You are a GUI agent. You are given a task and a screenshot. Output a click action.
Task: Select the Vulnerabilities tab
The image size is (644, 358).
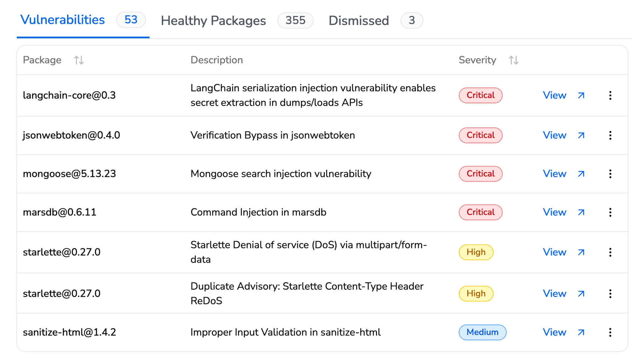pos(63,20)
